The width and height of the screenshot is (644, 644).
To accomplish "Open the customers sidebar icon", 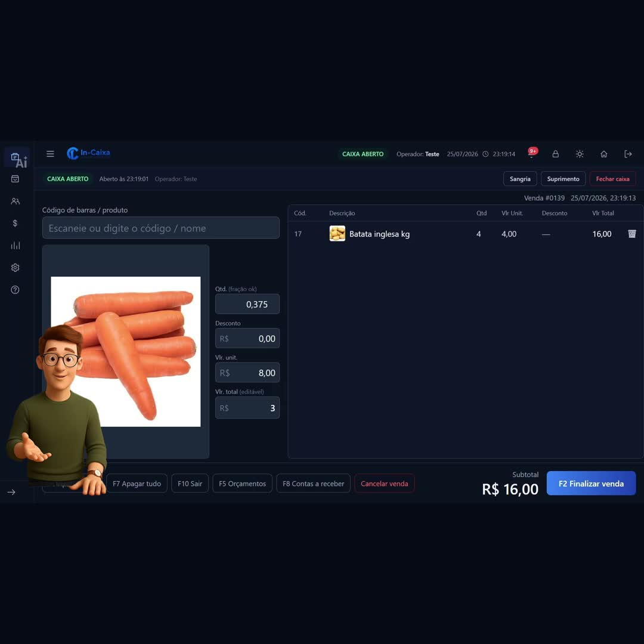I will click(15, 201).
